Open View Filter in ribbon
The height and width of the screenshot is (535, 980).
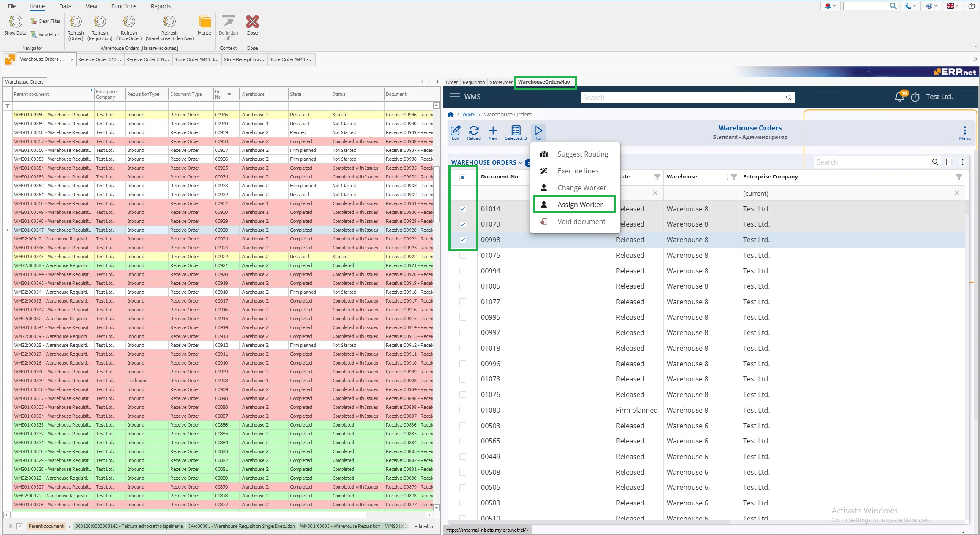(x=45, y=35)
